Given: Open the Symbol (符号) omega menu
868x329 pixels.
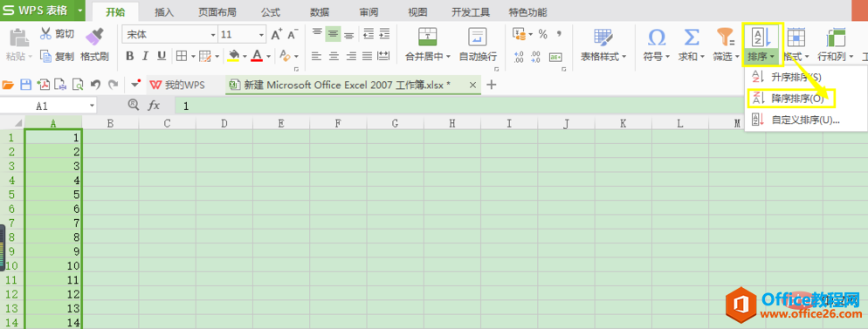Looking at the screenshot, I should pyautogui.click(x=657, y=45).
